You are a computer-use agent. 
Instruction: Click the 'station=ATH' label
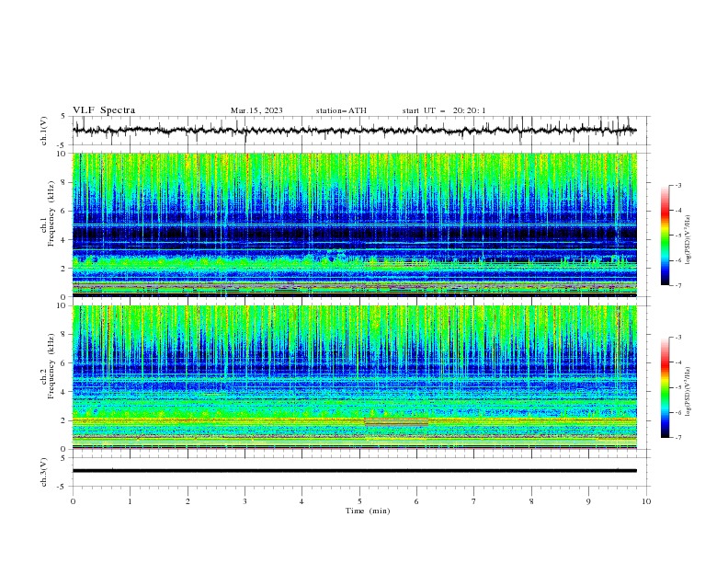pos(341,110)
